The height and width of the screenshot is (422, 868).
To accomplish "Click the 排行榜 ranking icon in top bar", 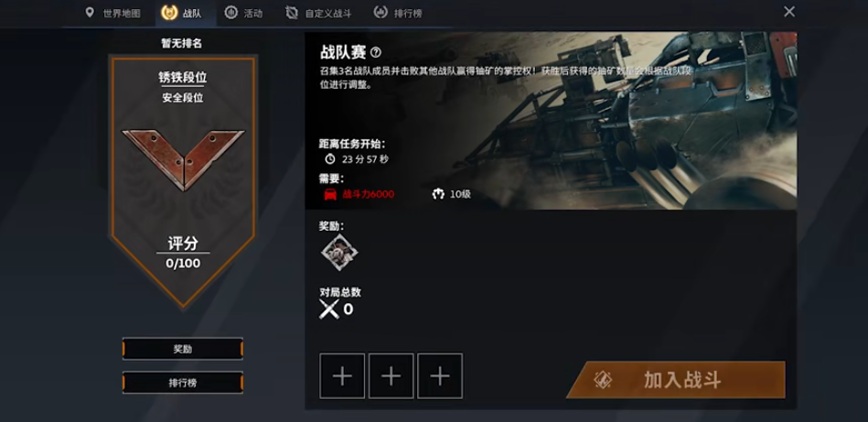I will [x=380, y=12].
